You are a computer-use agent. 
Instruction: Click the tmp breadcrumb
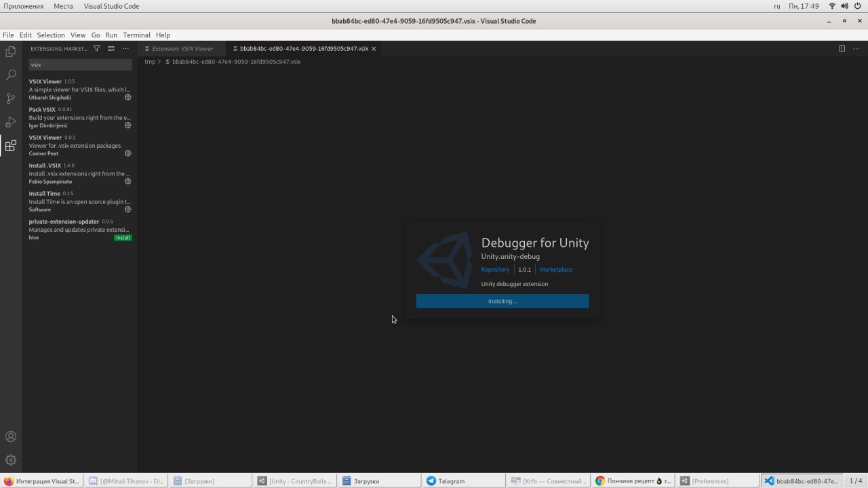click(150, 62)
